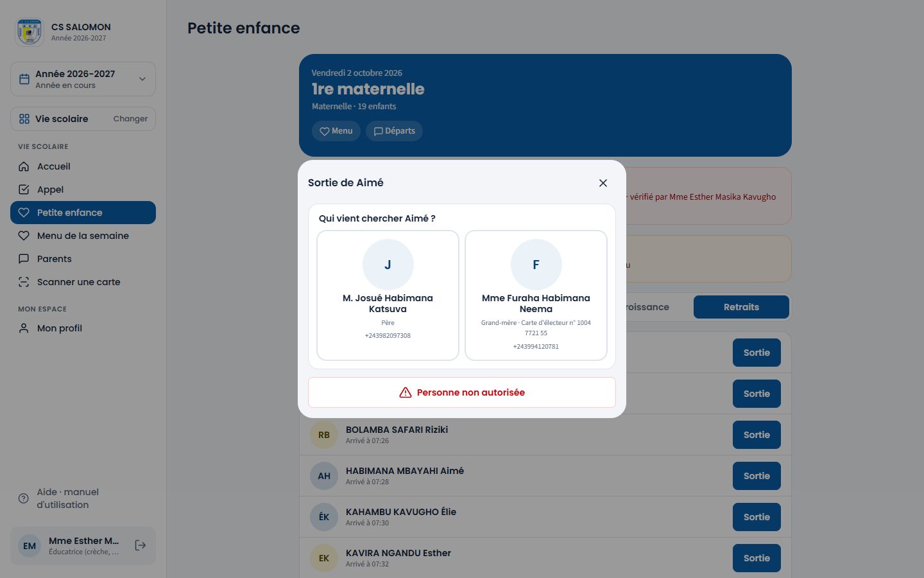Select M. Josué Habimana Katsuva card
Viewport: 924px width, 578px height.
pos(388,295)
